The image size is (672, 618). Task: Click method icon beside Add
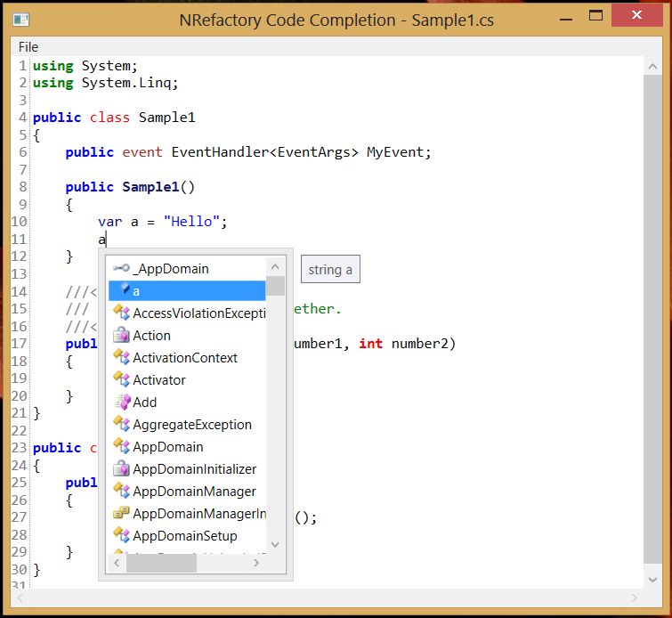click(x=122, y=402)
